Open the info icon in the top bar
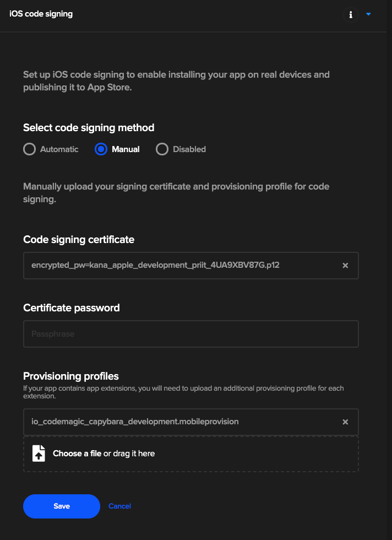This screenshot has width=392, height=540. click(x=351, y=15)
